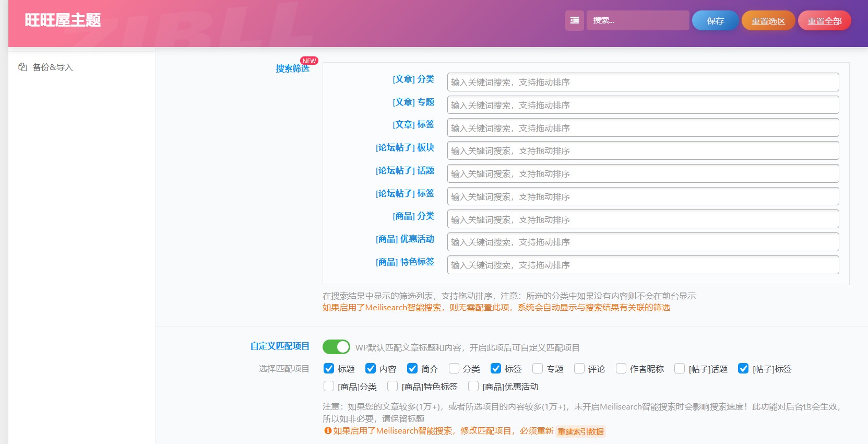The image size is (868, 444).
Task: Check the 评论 checkbox
Action: 579,368
